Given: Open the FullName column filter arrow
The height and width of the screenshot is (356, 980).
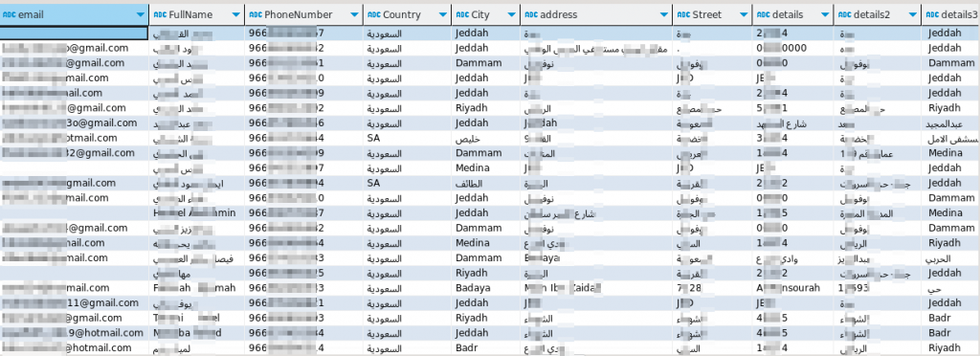Looking at the screenshot, I should [x=235, y=14].
